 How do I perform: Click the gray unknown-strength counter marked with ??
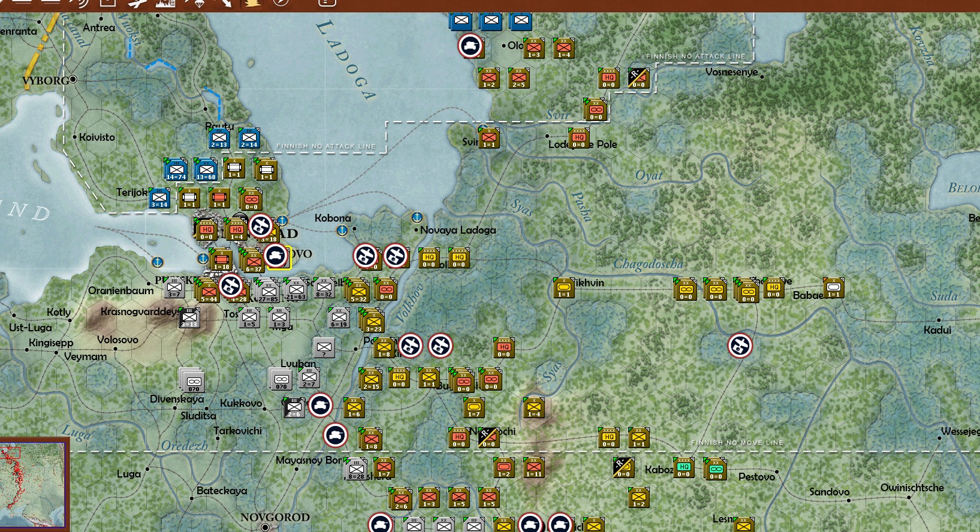tap(324, 348)
